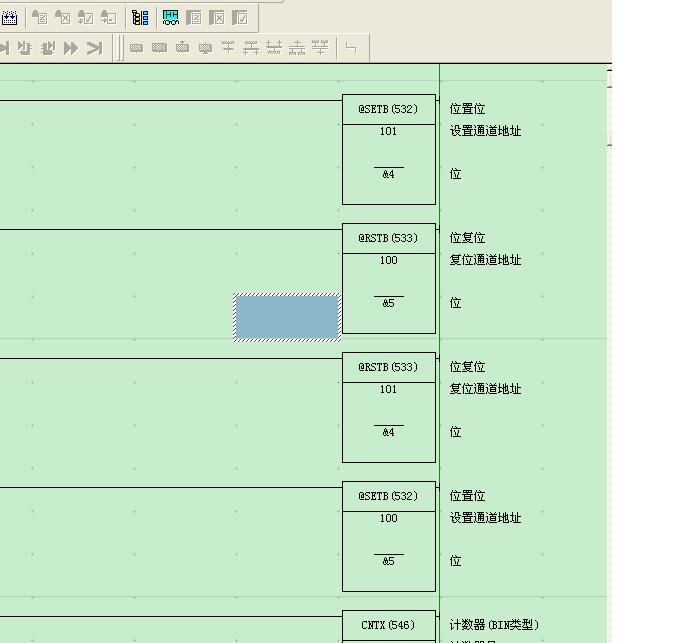The width and height of the screenshot is (699, 643).
Task: Click the &5 bit operand in last @SETB block
Action: coord(388,561)
